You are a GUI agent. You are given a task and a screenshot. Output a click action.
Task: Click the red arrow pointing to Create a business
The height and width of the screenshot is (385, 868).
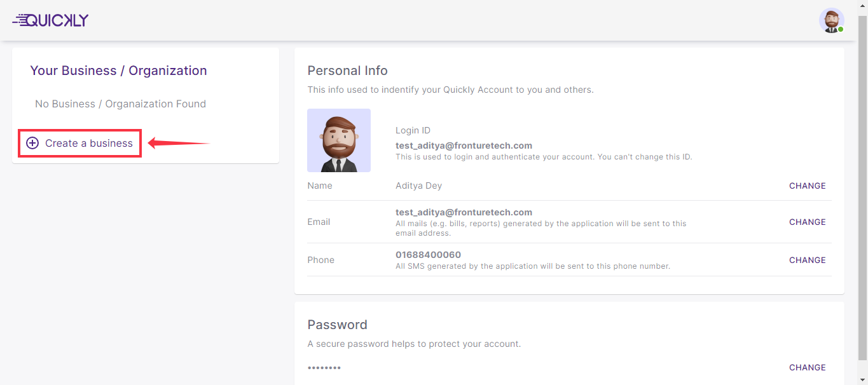point(178,144)
